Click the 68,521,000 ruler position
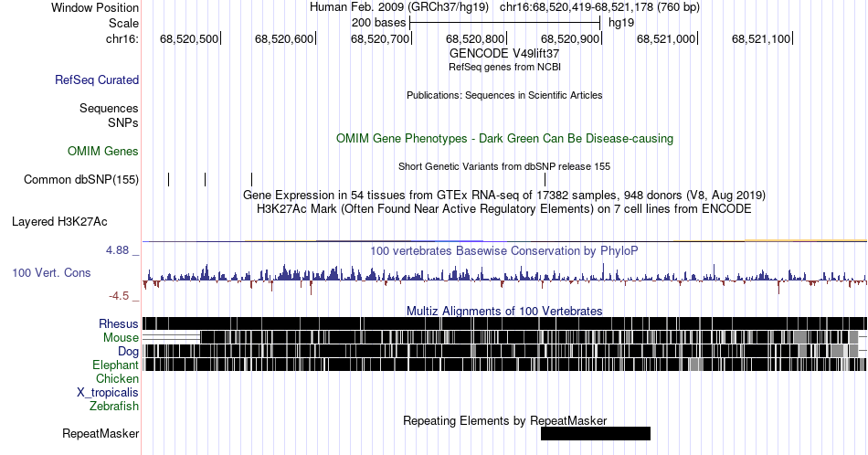The height and width of the screenshot is (455, 868). (666, 38)
